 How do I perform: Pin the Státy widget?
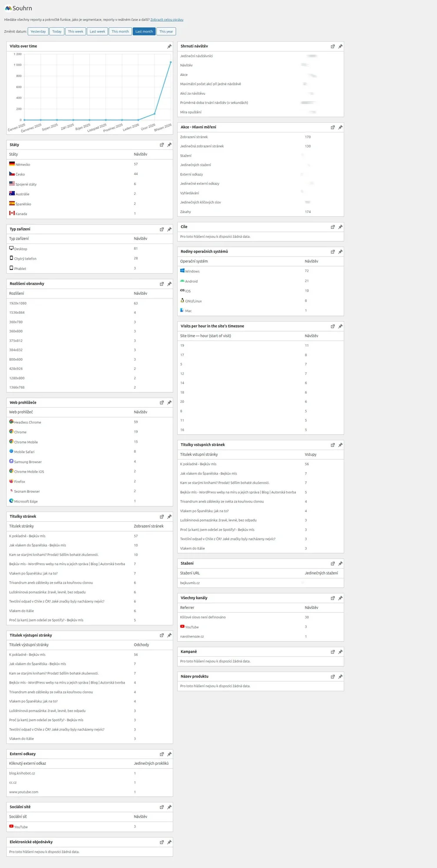(x=169, y=145)
